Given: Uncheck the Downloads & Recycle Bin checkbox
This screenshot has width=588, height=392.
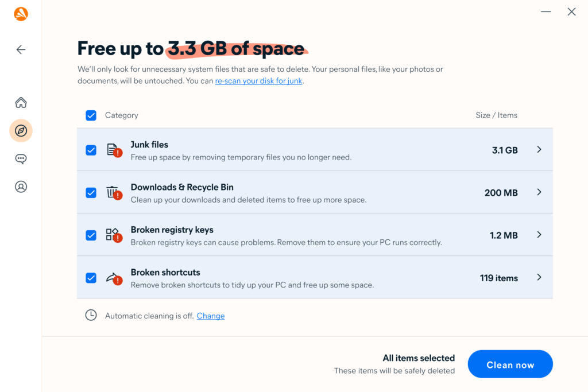Looking at the screenshot, I should (91, 192).
